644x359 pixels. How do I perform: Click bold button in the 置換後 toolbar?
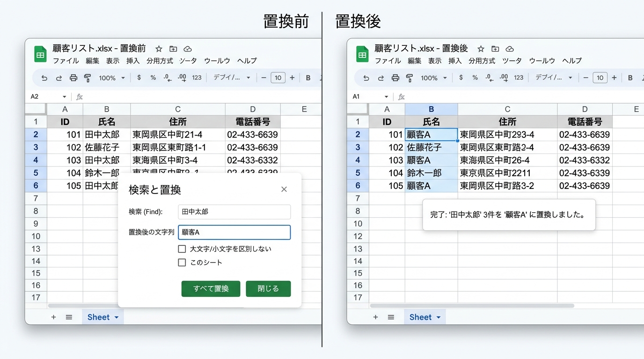coord(630,78)
